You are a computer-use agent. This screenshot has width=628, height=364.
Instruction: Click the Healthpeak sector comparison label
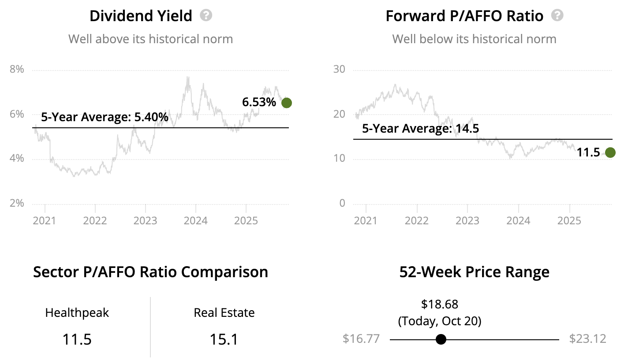77,313
